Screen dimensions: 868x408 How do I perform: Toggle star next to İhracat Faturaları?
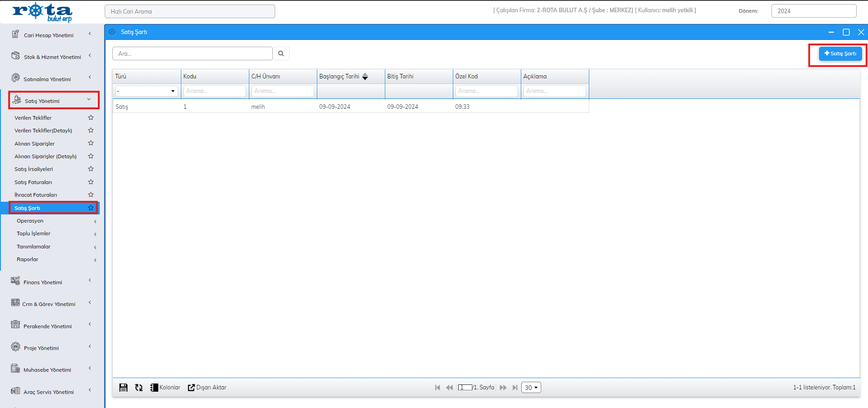pyautogui.click(x=91, y=194)
